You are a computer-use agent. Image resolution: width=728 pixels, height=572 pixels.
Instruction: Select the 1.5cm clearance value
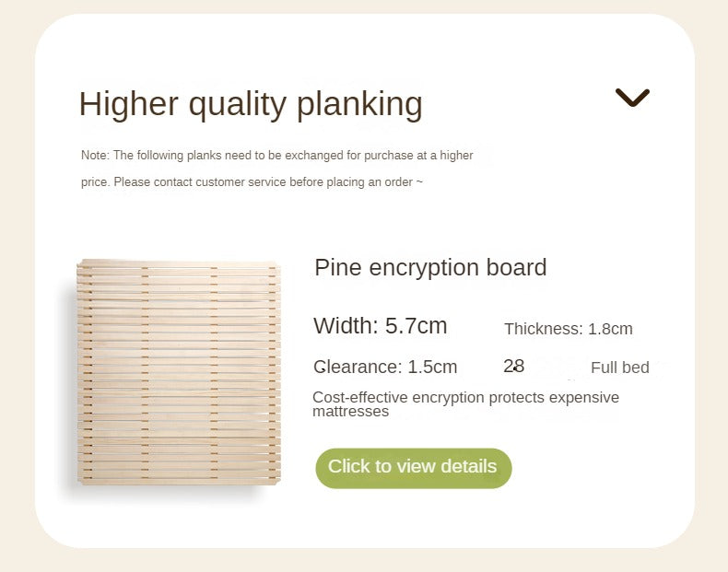pos(433,368)
